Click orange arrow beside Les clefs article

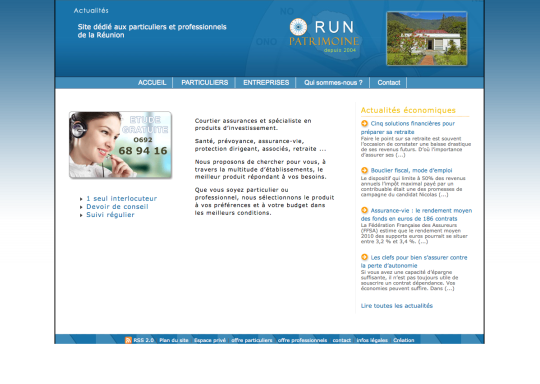coord(364,257)
